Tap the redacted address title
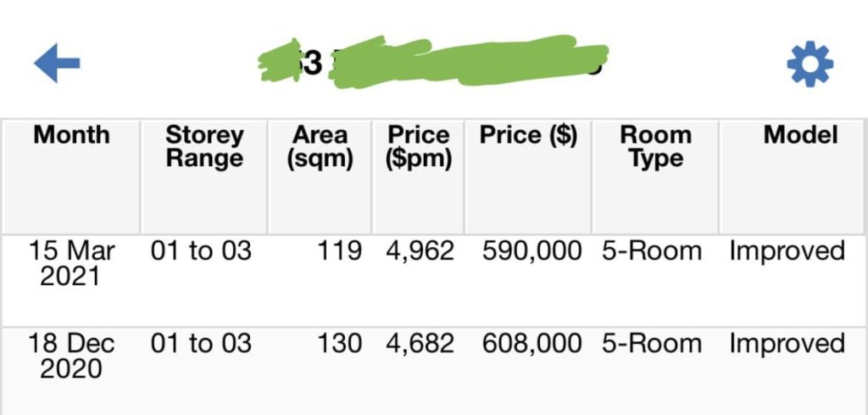Image resolution: width=868 pixels, height=415 pixels. [x=434, y=62]
